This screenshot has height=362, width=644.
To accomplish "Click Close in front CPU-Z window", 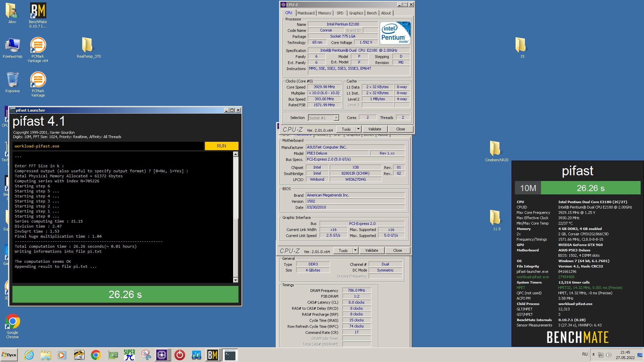I will point(400,129).
